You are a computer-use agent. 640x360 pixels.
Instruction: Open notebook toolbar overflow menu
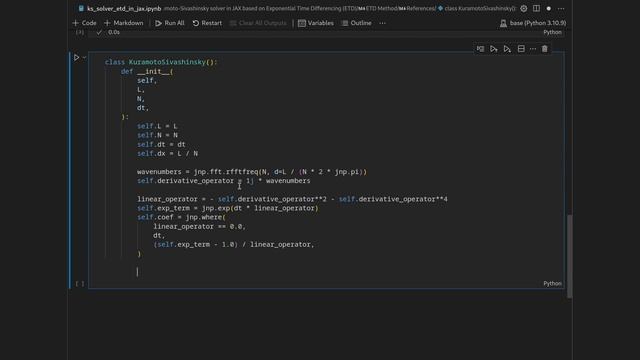382,23
